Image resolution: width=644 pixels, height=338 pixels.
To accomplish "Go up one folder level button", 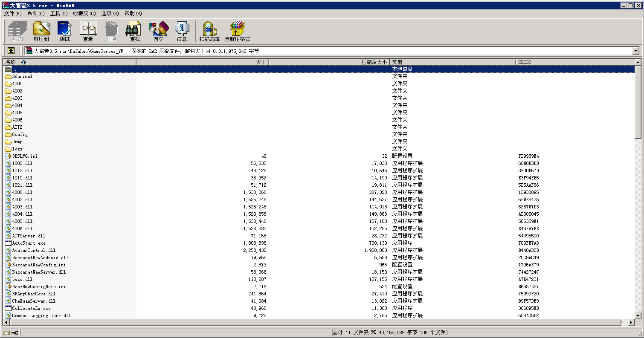I will click(11, 51).
